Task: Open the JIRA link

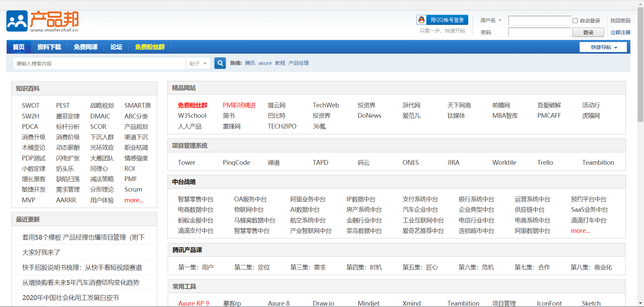Action: (x=453, y=162)
